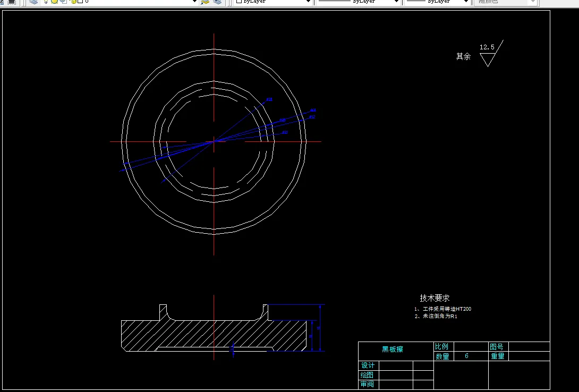This screenshot has width=579, height=392.
Task: Select the 绘图 label in title block
Action: (367, 375)
